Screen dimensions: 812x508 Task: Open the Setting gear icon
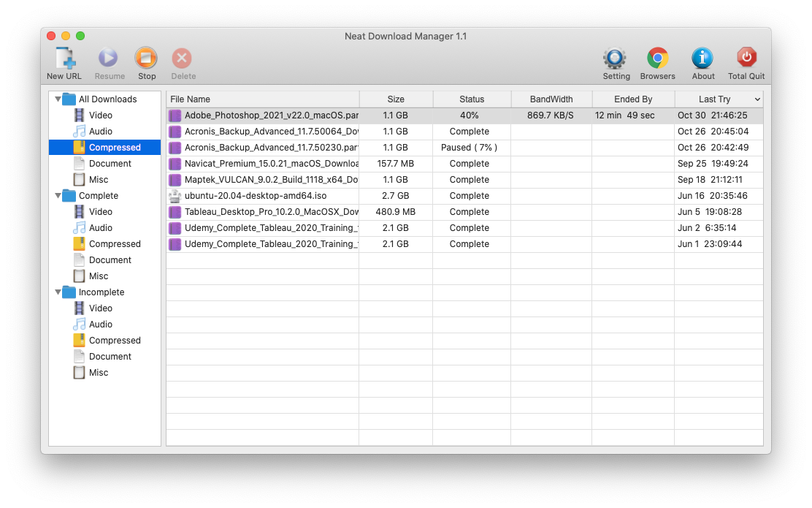616,58
